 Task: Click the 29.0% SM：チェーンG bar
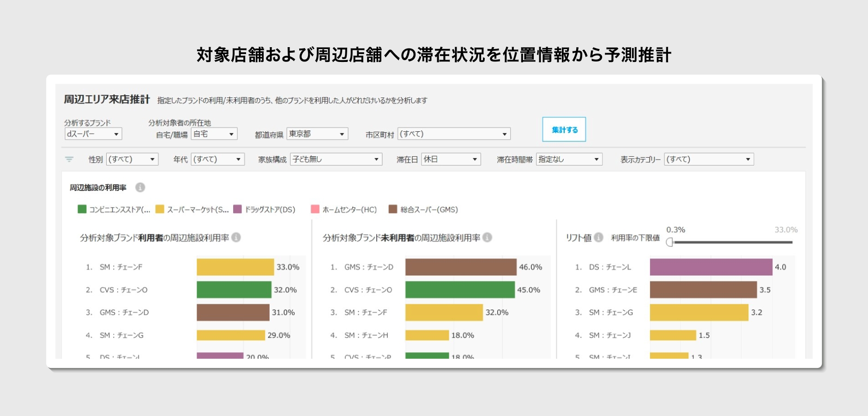[231, 335]
